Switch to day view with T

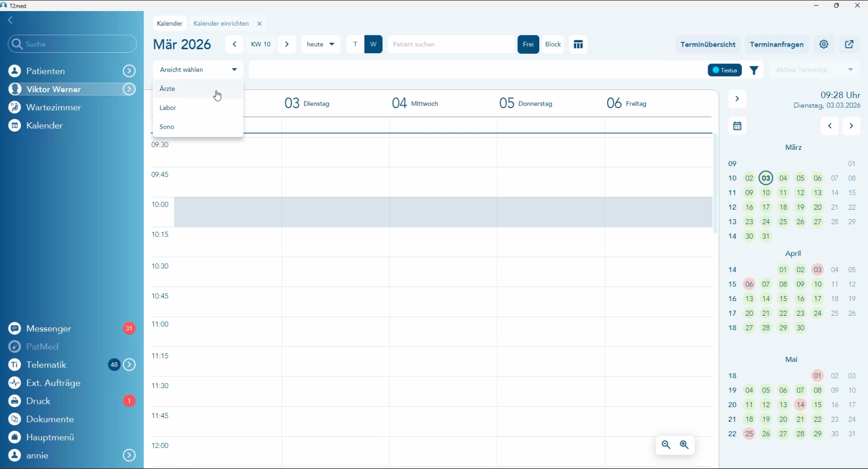355,44
